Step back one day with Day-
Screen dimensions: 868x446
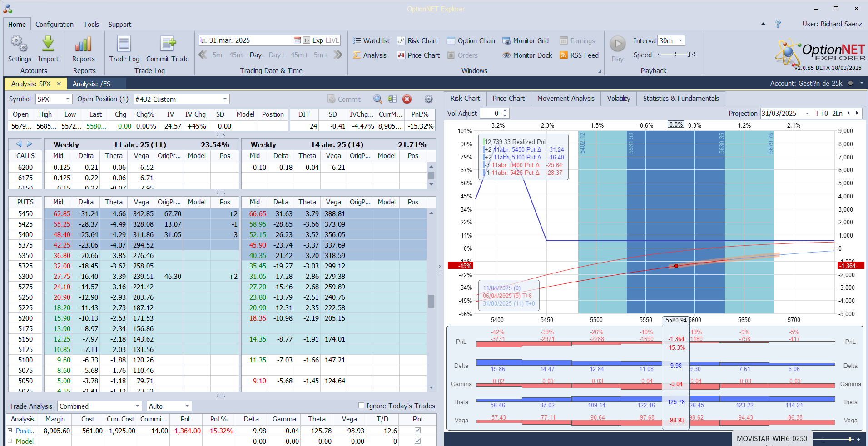click(x=257, y=55)
